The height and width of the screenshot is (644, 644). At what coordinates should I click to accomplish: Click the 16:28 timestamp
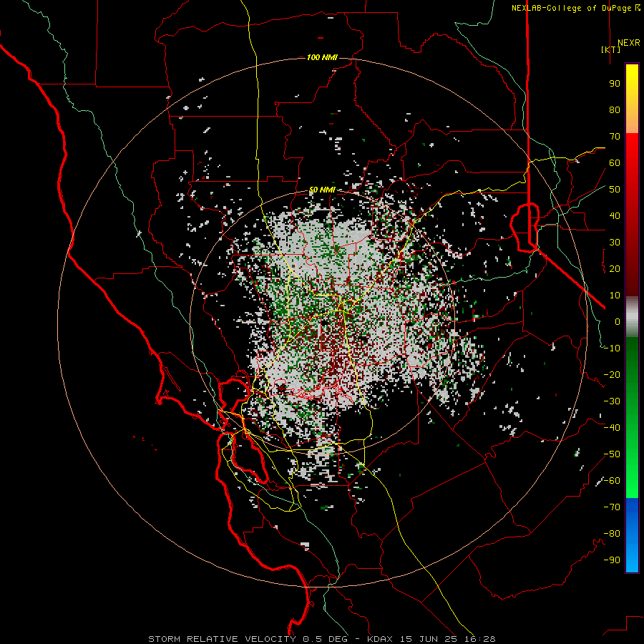point(479,639)
